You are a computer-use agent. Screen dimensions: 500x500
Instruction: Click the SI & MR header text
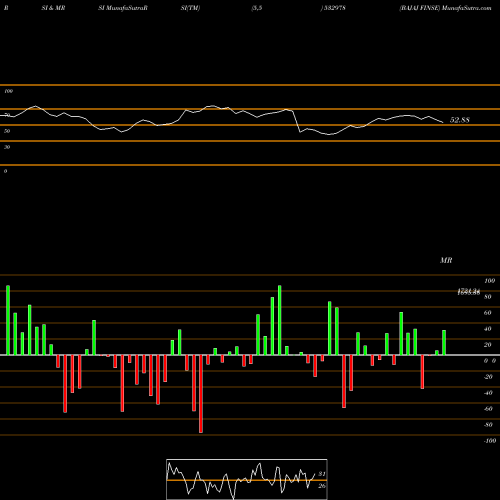coord(53,8)
